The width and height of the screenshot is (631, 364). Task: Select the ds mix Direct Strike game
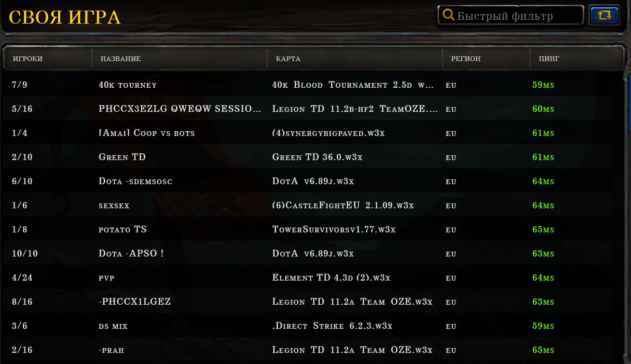308,325
